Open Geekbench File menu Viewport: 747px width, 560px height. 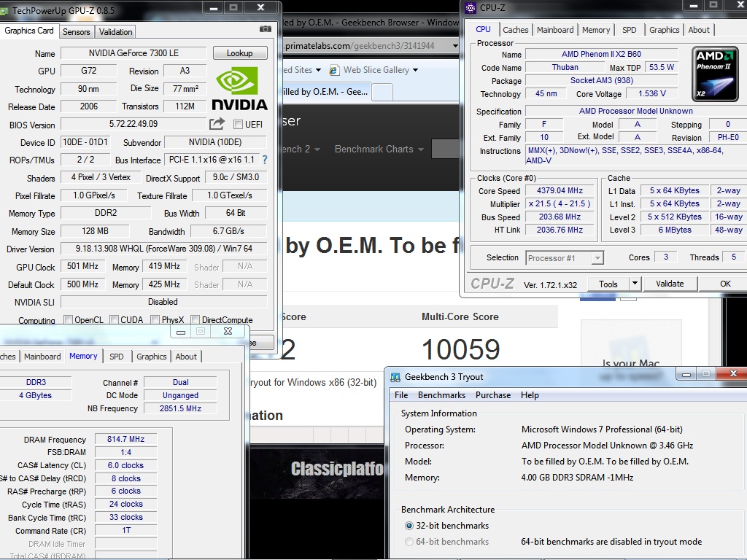401,395
